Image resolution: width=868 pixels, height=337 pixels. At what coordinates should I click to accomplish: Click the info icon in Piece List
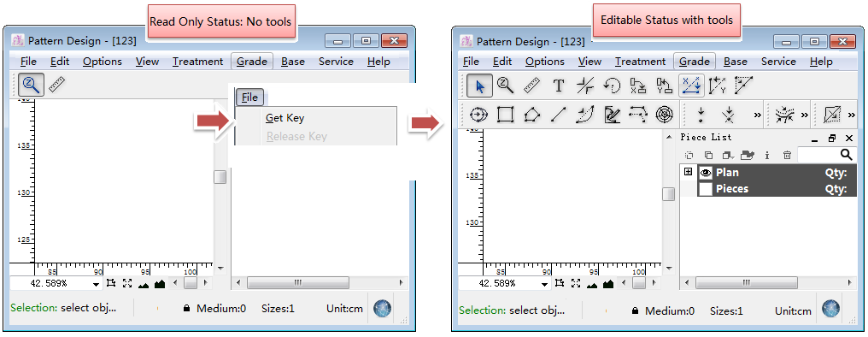[x=766, y=155]
